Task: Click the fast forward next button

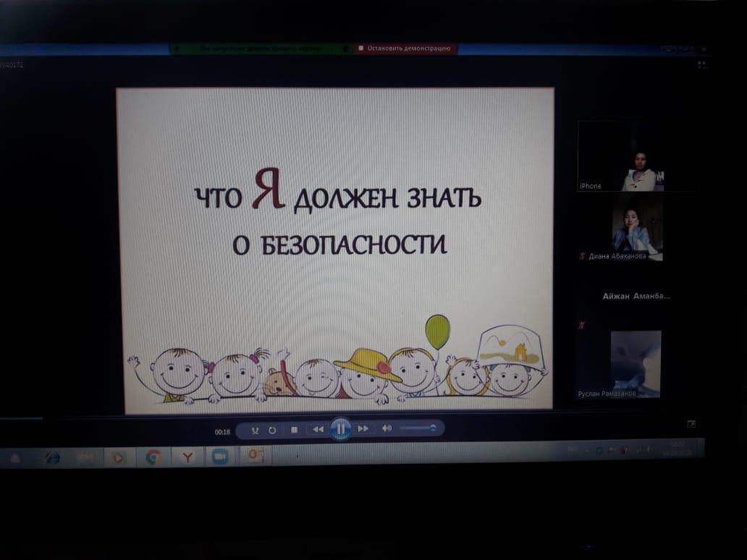Action: pyautogui.click(x=363, y=429)
